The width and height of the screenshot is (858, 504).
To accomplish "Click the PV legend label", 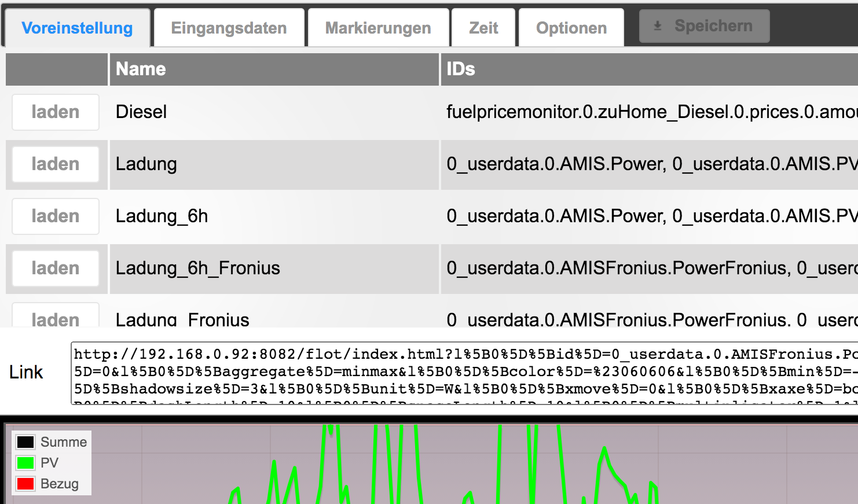I will (49, 463).
